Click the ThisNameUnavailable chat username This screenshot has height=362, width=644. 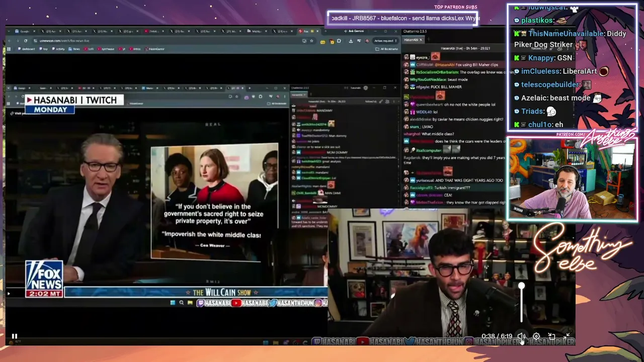point(566,34)
